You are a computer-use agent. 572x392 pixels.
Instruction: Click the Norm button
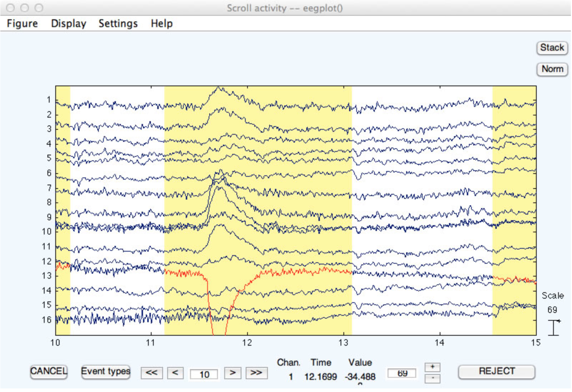coord(552,69)
